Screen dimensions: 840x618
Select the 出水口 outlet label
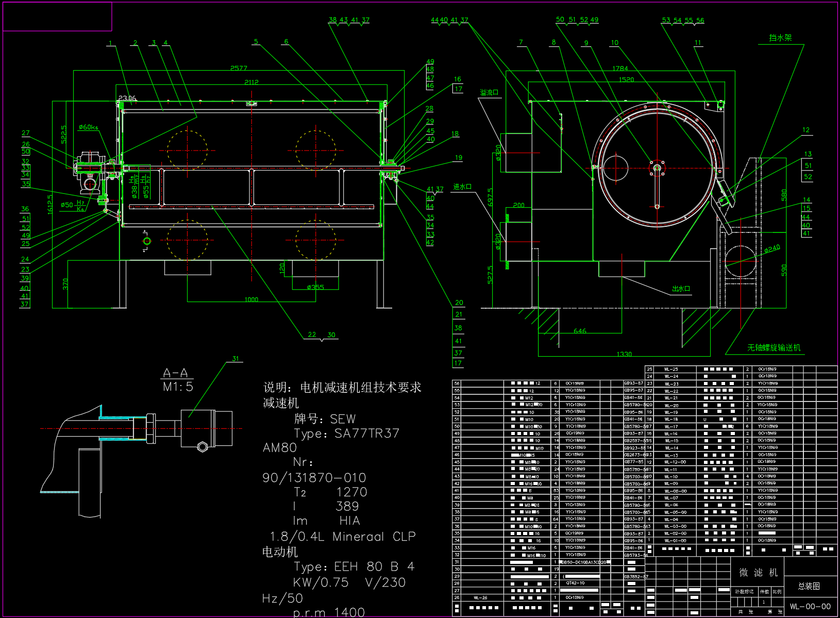681,289
